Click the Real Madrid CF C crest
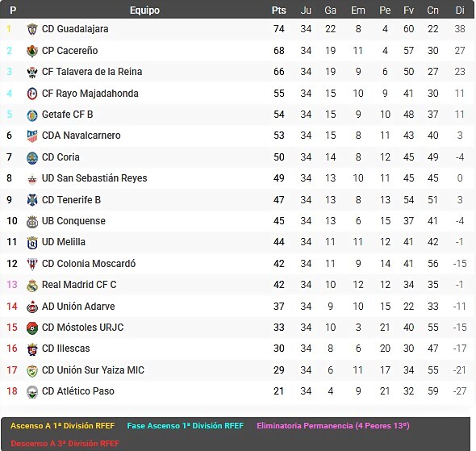The image size is (476, 451). pyautogui.click(x=32, y=285)
